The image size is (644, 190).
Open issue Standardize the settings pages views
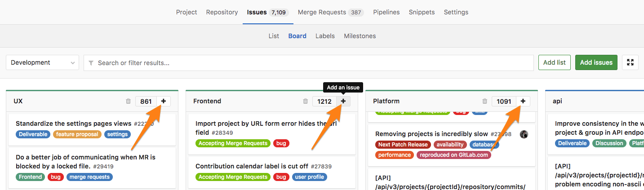[73, 124]
